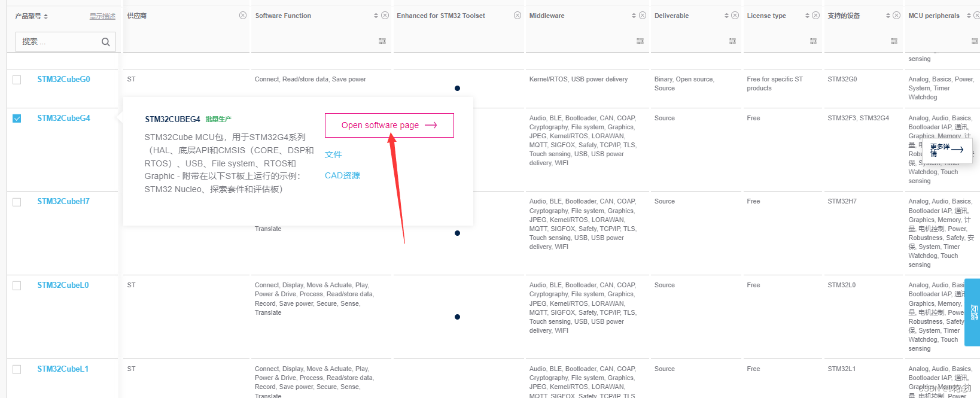980x398 pixels.
Task: Click the magnifier icon in the search box
Action: pyautogui.click(x=105, y=42)
